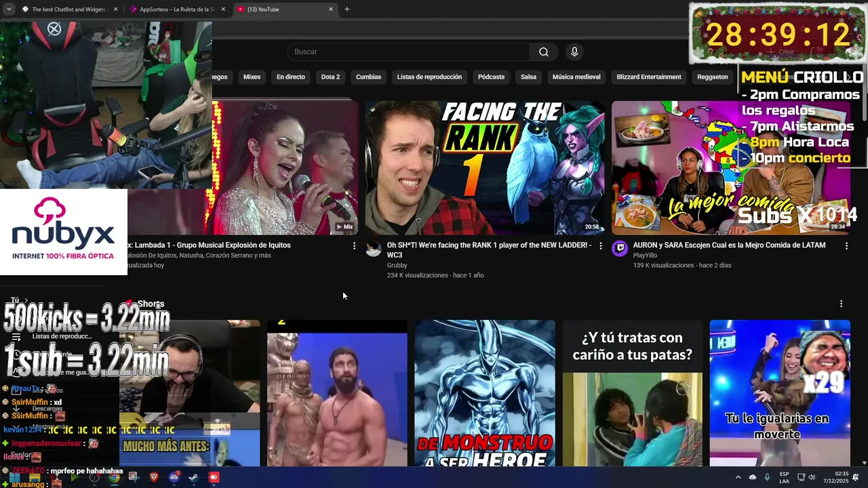Image resolution: width=868 pixels, height=488 pixels.
Task: Click PlayYillo channel avatar
Action: pyautogui.click(x=620, y=249)
